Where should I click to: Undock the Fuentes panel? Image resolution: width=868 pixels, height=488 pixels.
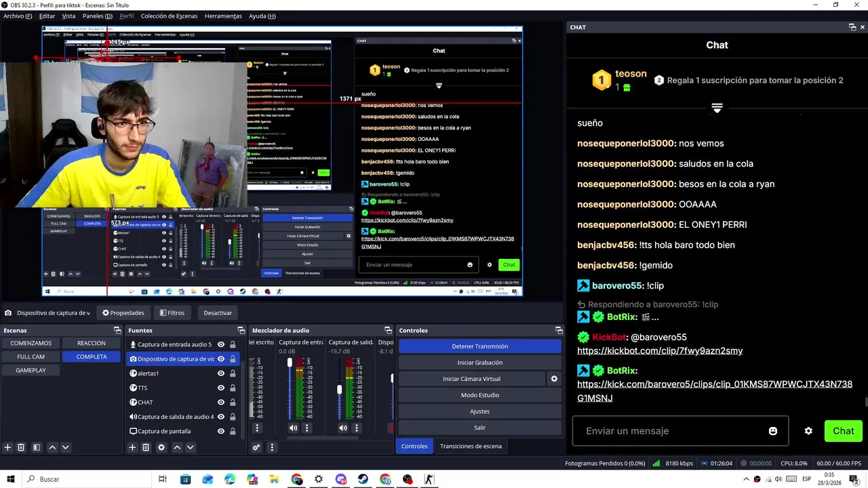tap(241, 331)
